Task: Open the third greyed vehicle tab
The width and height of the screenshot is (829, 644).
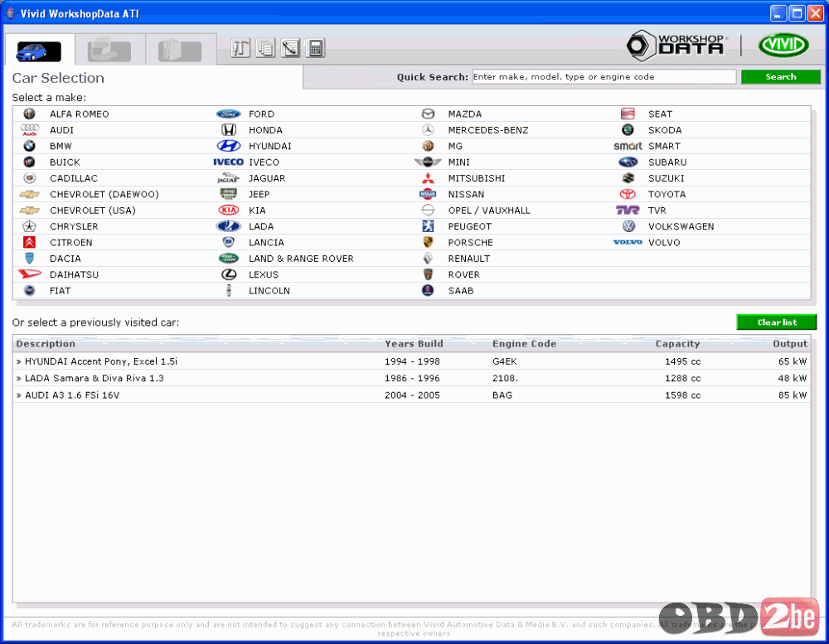Action: coord(180,51)
